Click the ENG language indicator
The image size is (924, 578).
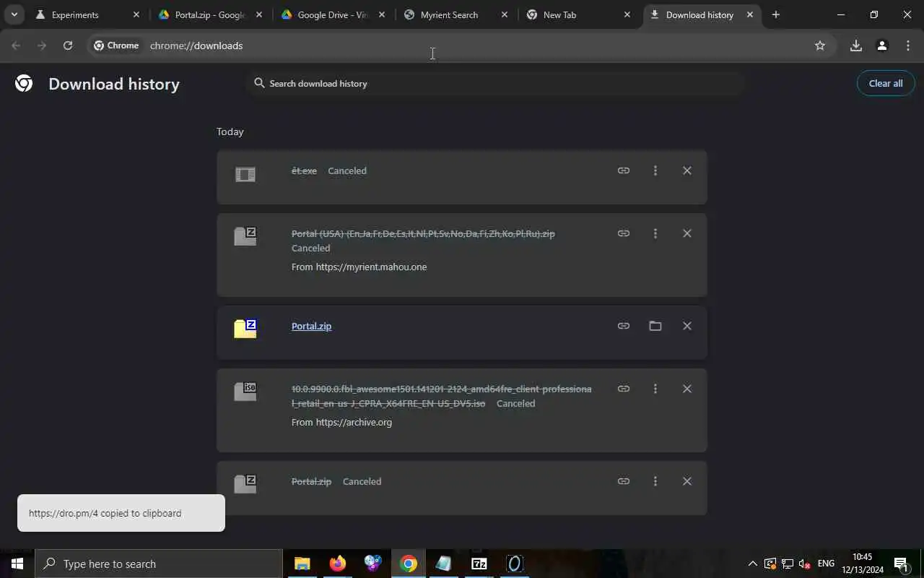pyautogui.click(x=826, y=564)
